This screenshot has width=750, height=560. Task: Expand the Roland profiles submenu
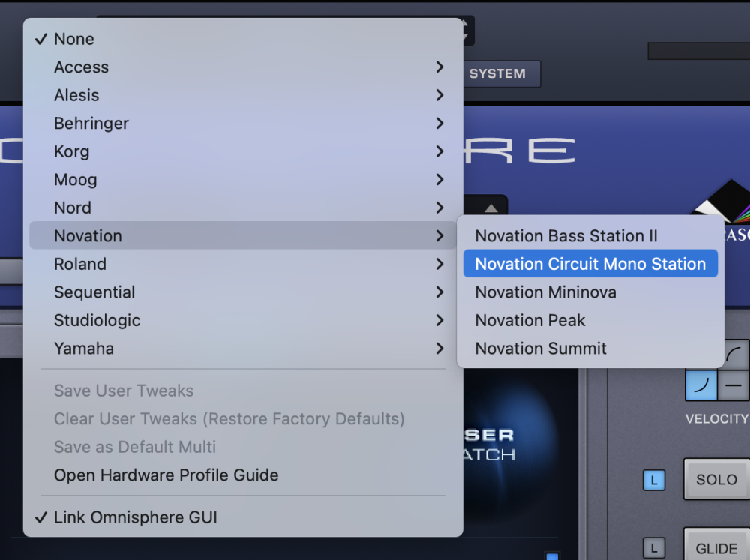click(x=80, y=264)
